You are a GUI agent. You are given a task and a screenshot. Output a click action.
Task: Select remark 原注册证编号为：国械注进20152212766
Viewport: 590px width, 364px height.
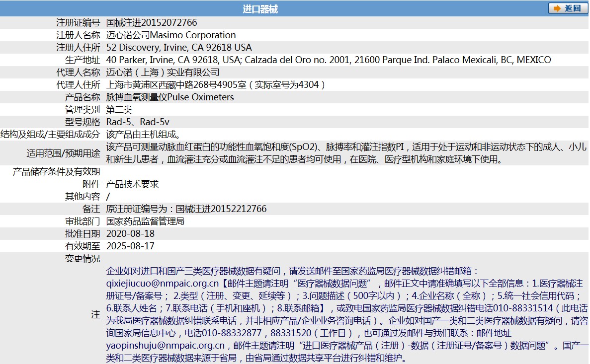click(186, 209)
